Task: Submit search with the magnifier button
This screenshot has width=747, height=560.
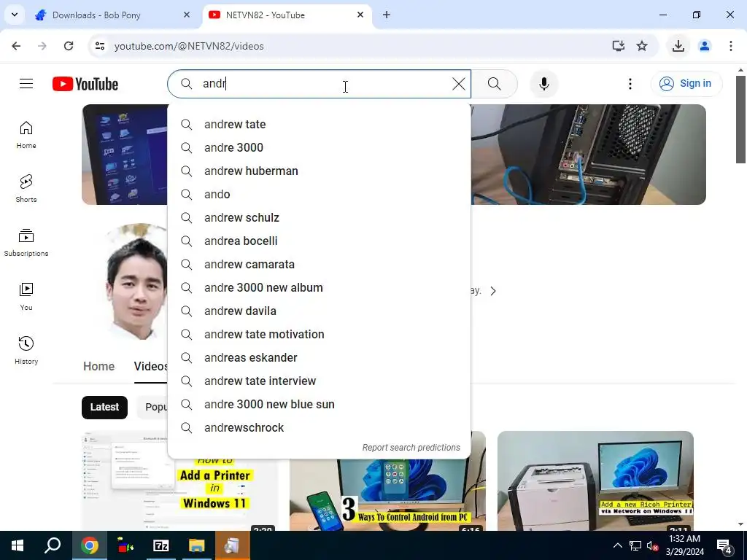Action: [x=494, y=84]
